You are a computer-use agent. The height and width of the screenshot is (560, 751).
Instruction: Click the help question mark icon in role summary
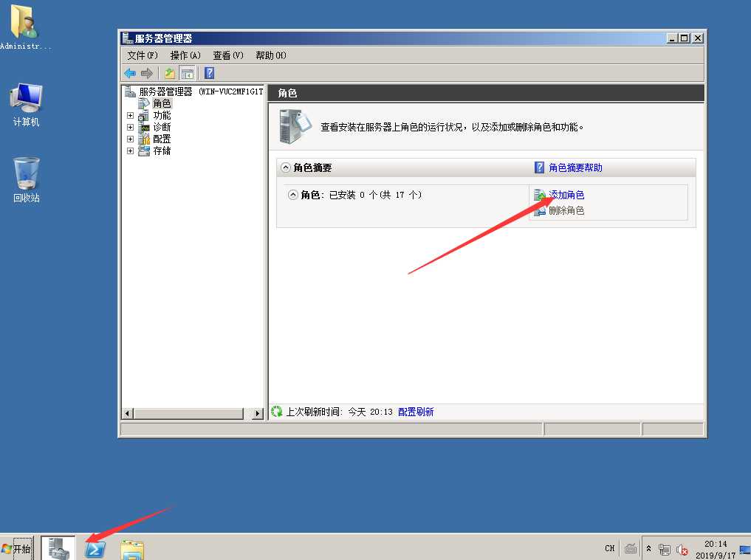[x=539, y=167]
